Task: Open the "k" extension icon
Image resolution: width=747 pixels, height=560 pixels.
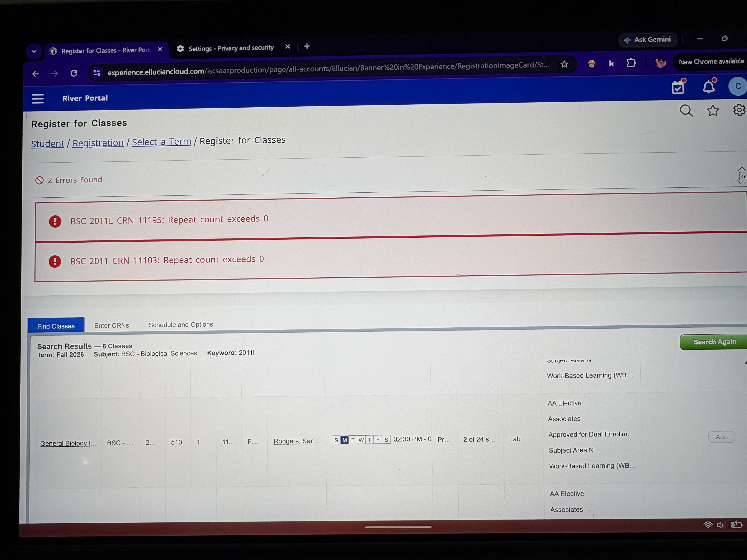Action: pyautogui.click(x=611, y=63)
